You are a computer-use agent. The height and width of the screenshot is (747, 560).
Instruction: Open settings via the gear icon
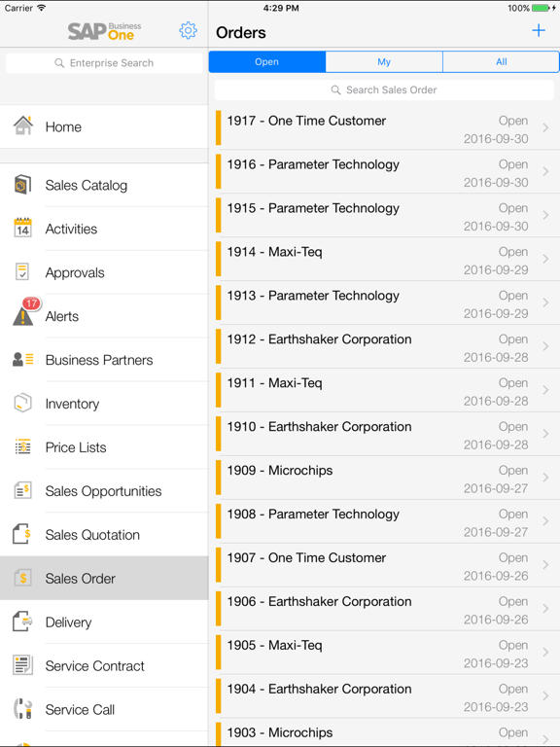(x=188, y=30)
